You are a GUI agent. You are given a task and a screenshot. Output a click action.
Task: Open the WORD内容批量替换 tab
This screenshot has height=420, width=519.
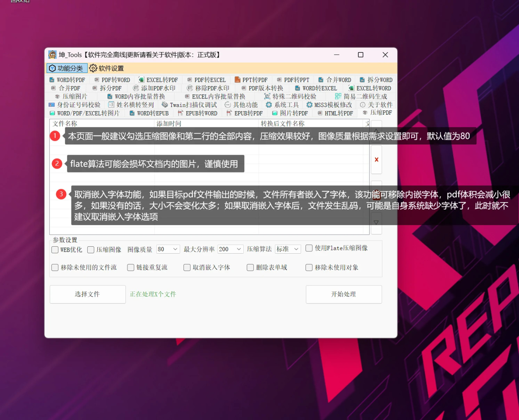(x=136, y=97)
